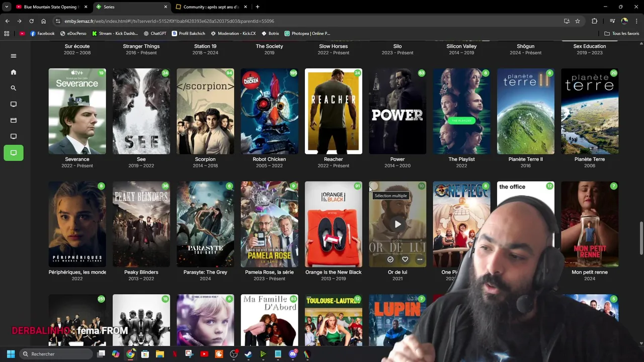Open The Playlist poster
The width and height of the screenshot is (644, 362).
[x=461, y=111]
